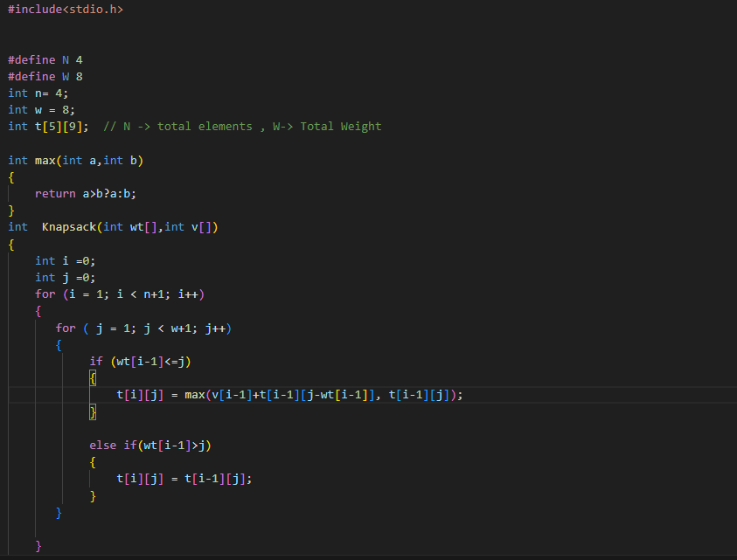Click the 'int j =0;' declaration
Screen dimensions: 737x560
click(66, 278)
